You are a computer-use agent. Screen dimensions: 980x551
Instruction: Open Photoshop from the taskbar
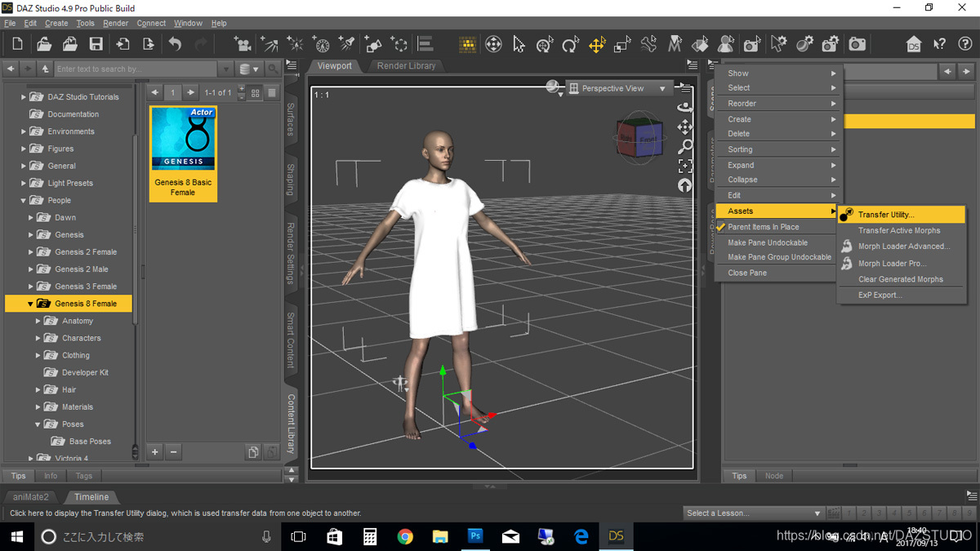475,536
